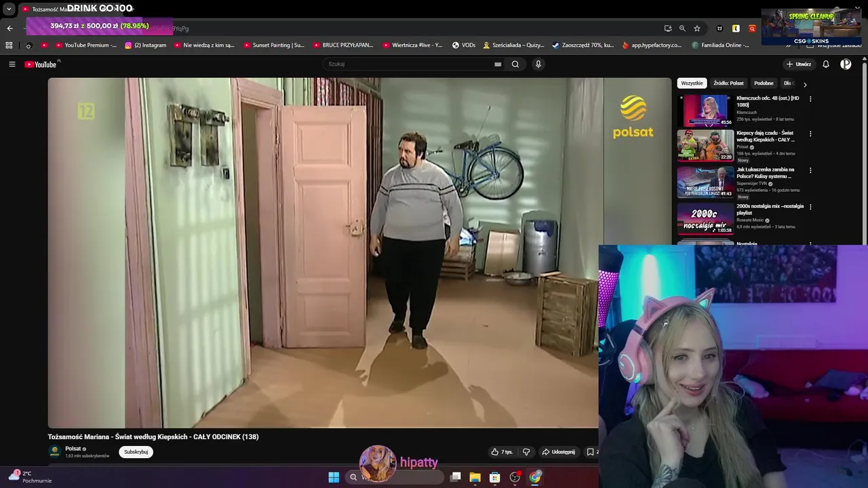Open the Polsat channel name link

(73, 449)
